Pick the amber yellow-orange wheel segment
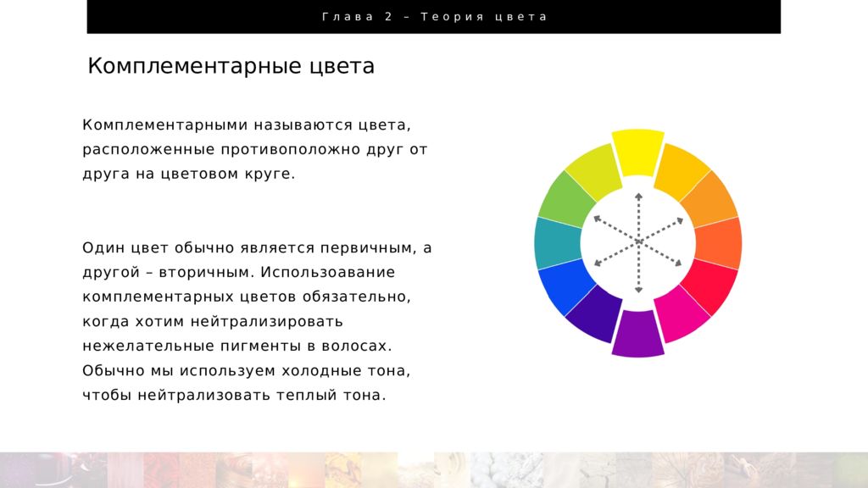 (x=681, y=170)
